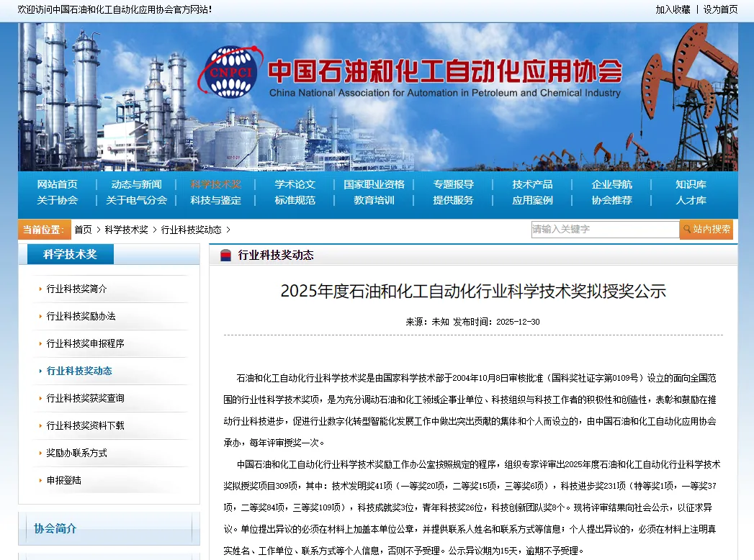The image size is (754, 560).
Task: Open 学术论文 menu item
Action: pos(295,184)
